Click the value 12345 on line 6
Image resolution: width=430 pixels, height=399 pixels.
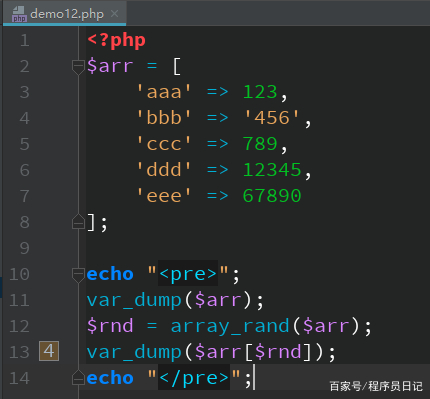click(x=272, y=170)
